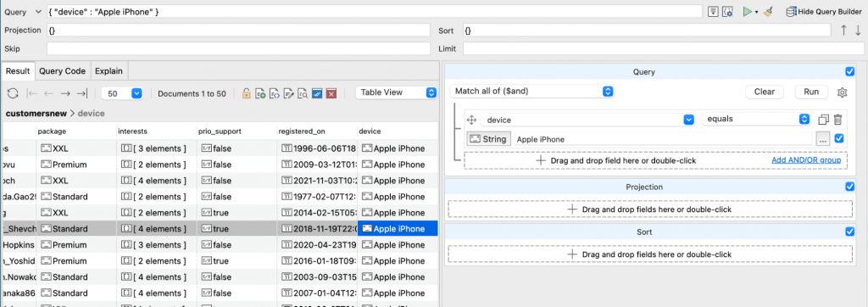Duplicate the device condition with copy icon

pos(823,120)
